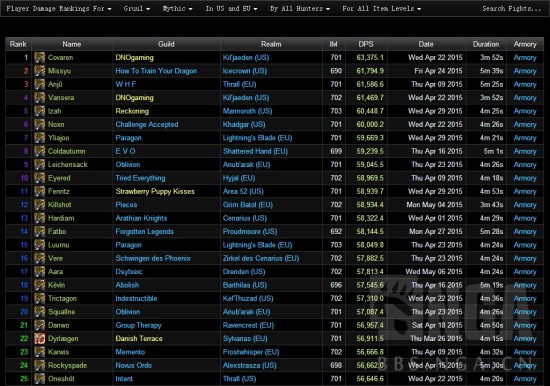Viewport: 550px width, 386px height.
Task: Open player Covaren's ranking entry
Action: [61, 58]
